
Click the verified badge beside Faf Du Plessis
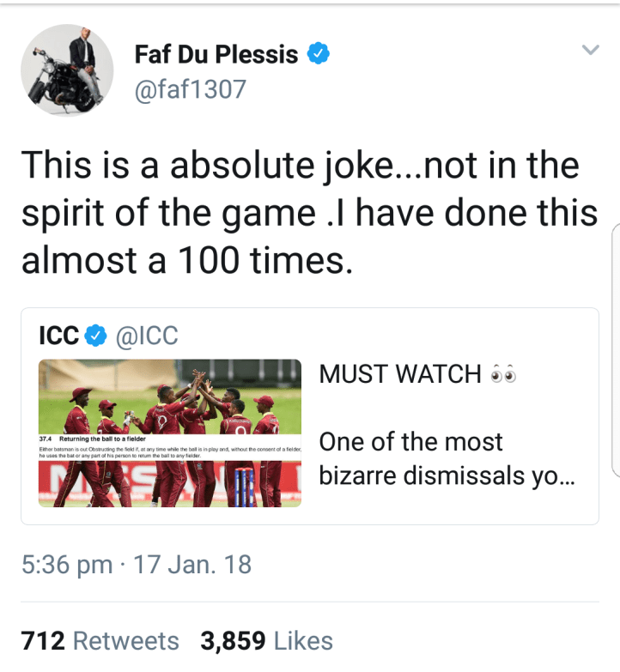point(319,55)
